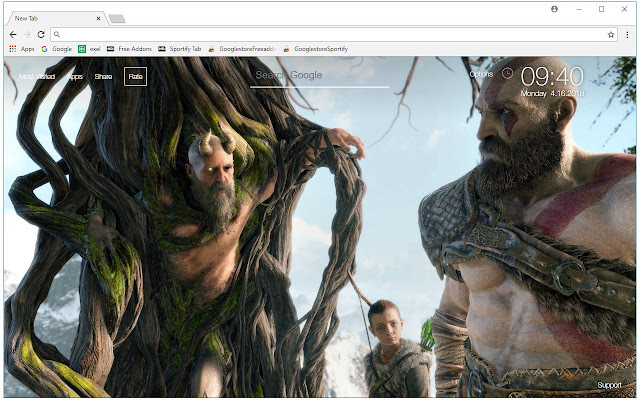Reload the page with the refresh icon
Image resolution: width=640 pixels, height=400 pixels.
click(x=41, y=35)
